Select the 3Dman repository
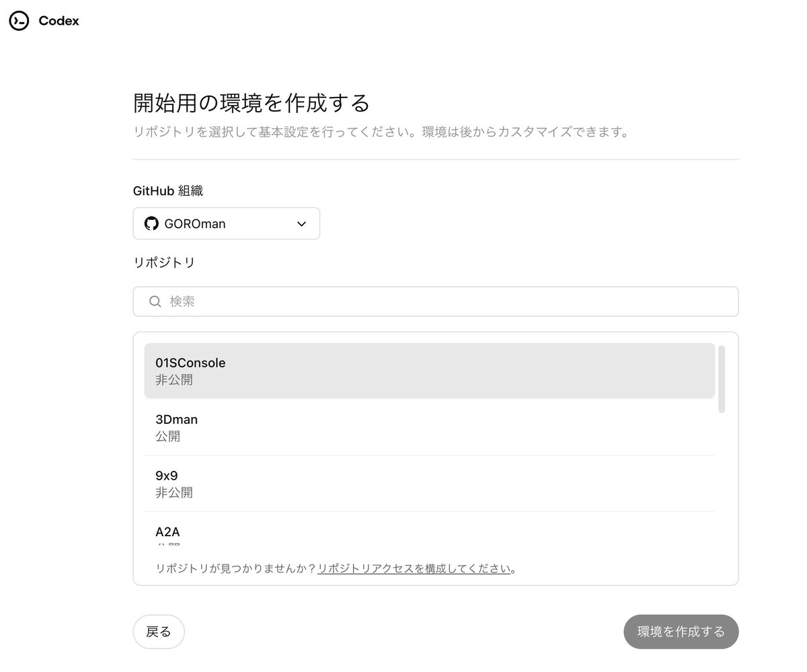Image resolution: width=807 pixels, height=672 pixels. (430, 427)
